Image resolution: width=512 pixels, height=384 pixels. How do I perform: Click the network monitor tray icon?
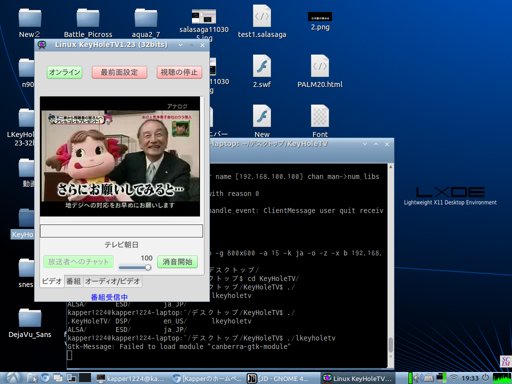(441, 378)
